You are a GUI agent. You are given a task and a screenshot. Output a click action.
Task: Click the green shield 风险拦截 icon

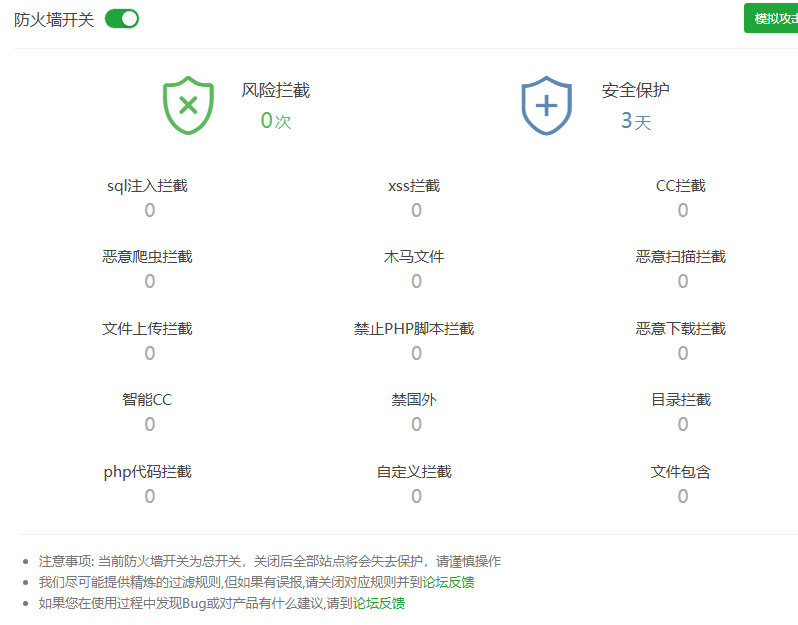point(188,105)
